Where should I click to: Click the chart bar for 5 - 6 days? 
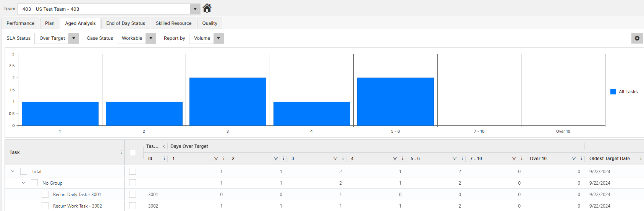tap(395, 102)
